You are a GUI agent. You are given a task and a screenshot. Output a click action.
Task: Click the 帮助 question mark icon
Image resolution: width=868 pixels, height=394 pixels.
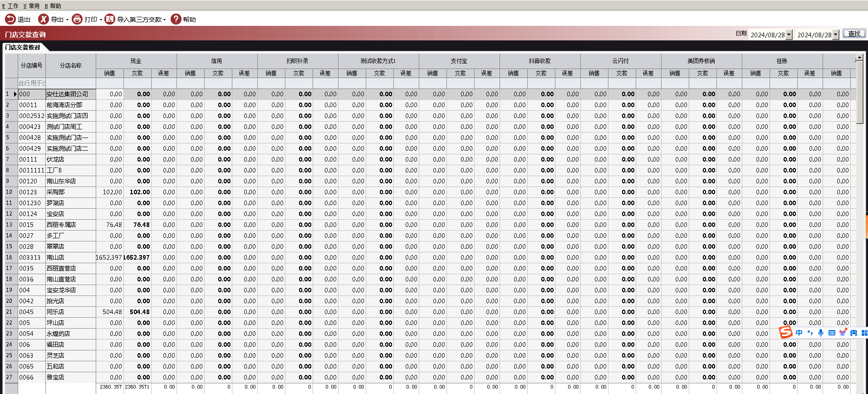176,19
